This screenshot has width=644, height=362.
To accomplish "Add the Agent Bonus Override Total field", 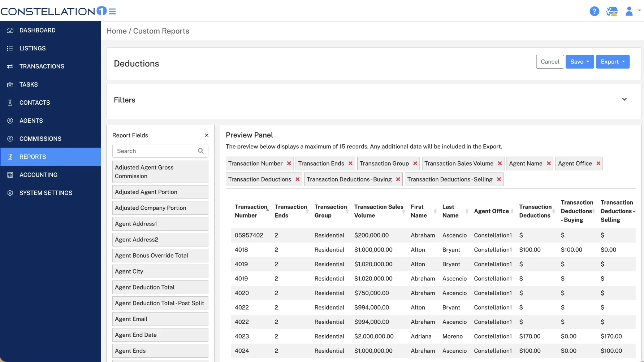I will tap(160, 256).
